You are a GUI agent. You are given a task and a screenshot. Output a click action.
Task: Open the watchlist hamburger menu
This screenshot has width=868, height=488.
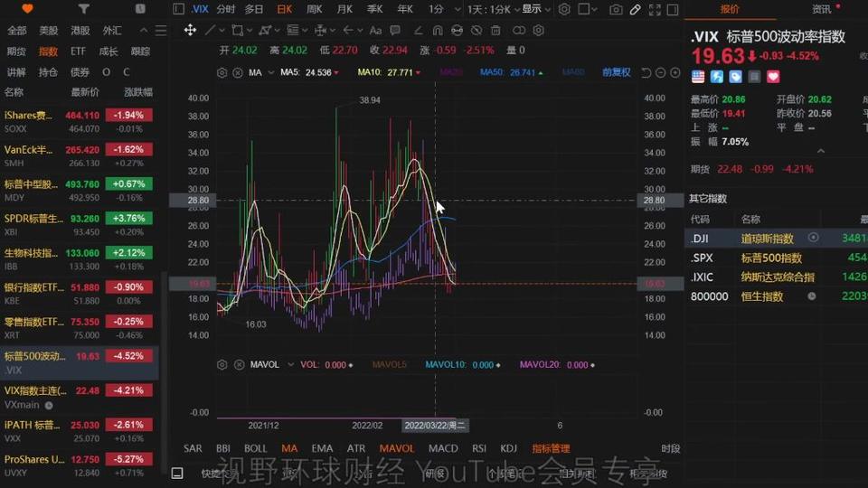[161, 31]
